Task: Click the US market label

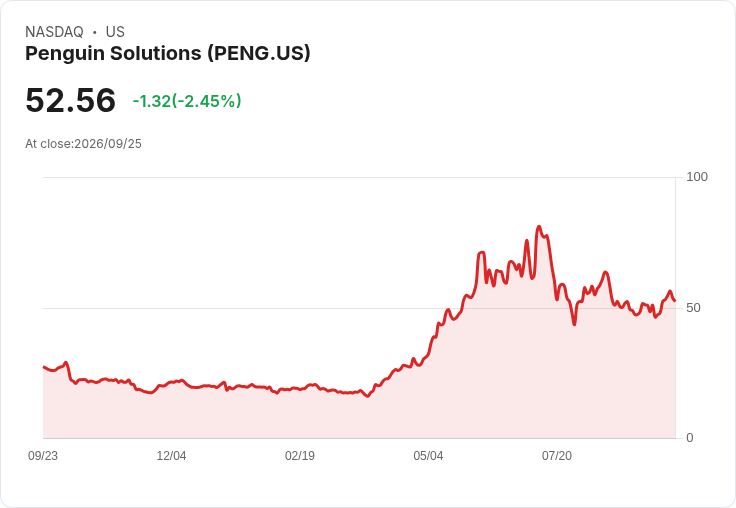Action: point(115,32)
